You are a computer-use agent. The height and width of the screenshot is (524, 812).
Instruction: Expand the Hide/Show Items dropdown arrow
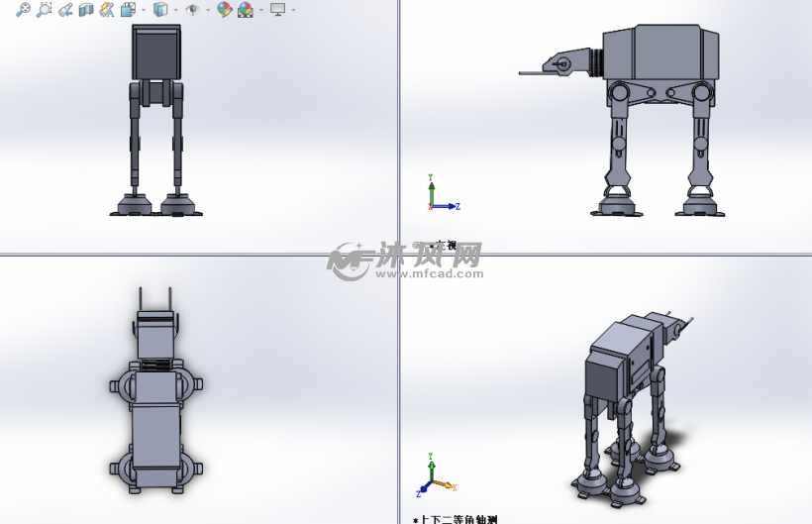[x=208, y=10]
